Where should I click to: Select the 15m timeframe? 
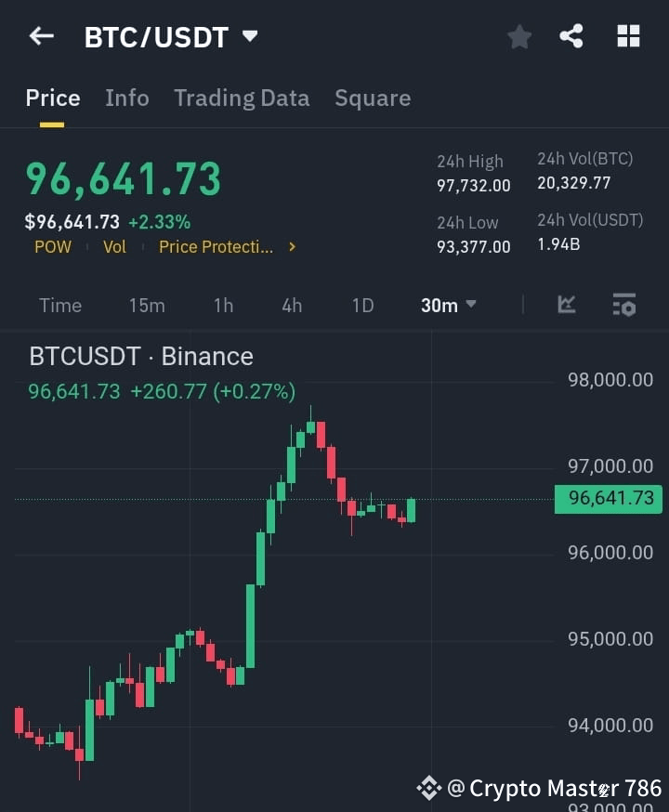tap(147, 305)
